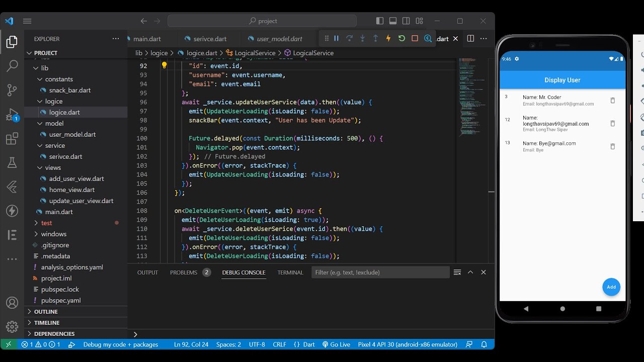
Task: Open the PROBLEMS panel tab
Action: point(184,273)
